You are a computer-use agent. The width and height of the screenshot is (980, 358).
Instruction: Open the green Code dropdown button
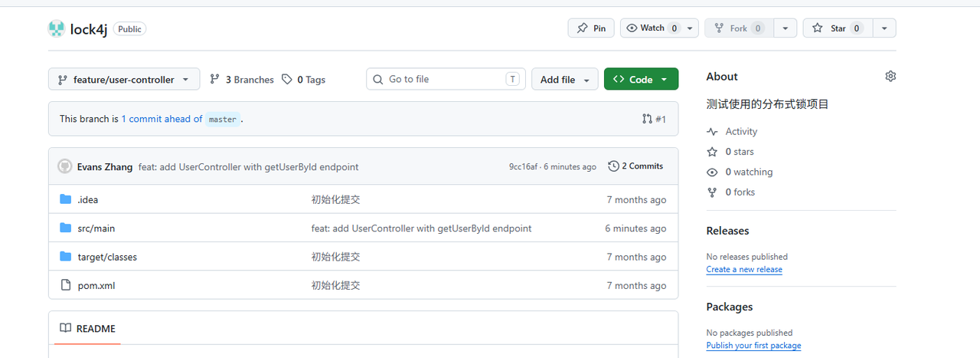641,79
